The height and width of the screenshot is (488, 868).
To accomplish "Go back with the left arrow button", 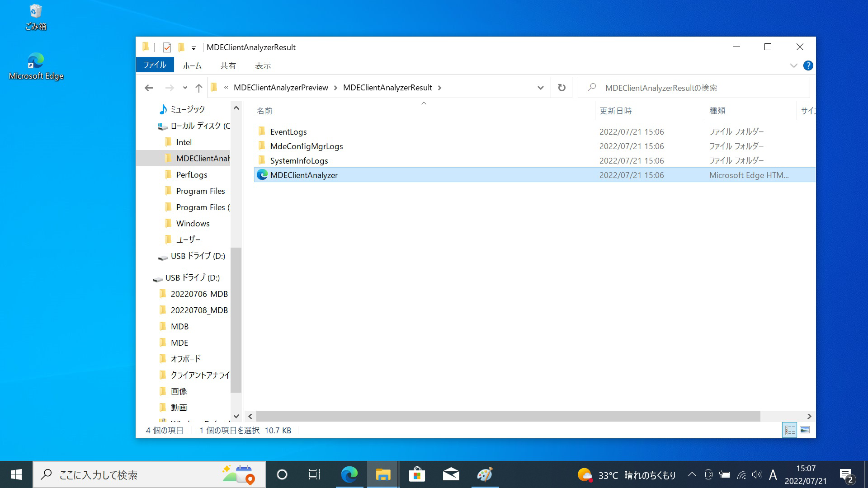I will tap(149, 88).
